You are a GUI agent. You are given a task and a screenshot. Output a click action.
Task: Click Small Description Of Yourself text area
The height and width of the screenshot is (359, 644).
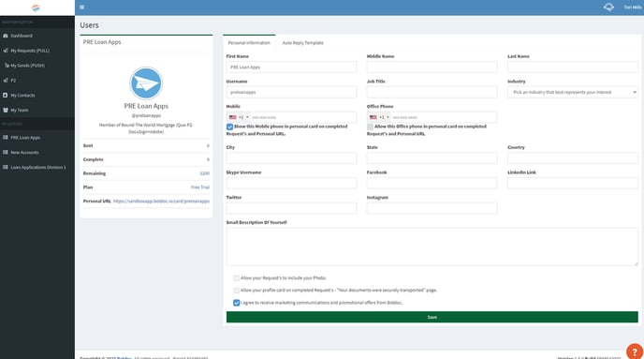[x=432, y=247]
